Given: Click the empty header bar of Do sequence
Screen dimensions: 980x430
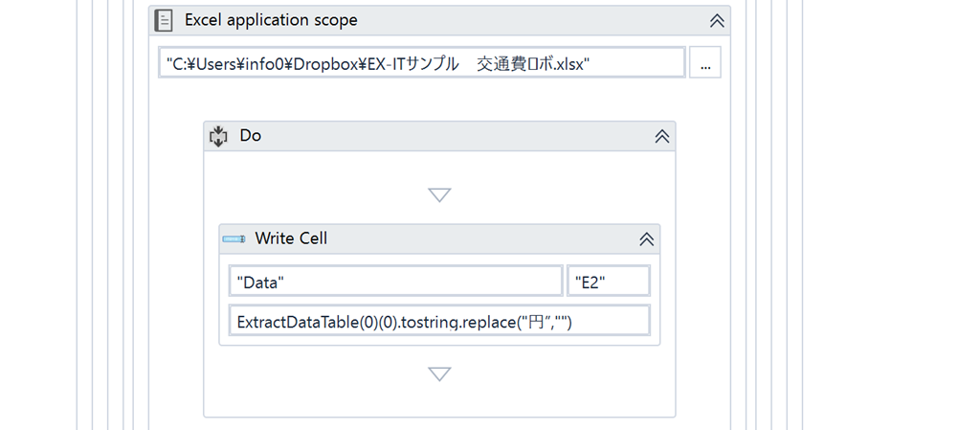Looking at the screenshot, I should tap(457, 136).
